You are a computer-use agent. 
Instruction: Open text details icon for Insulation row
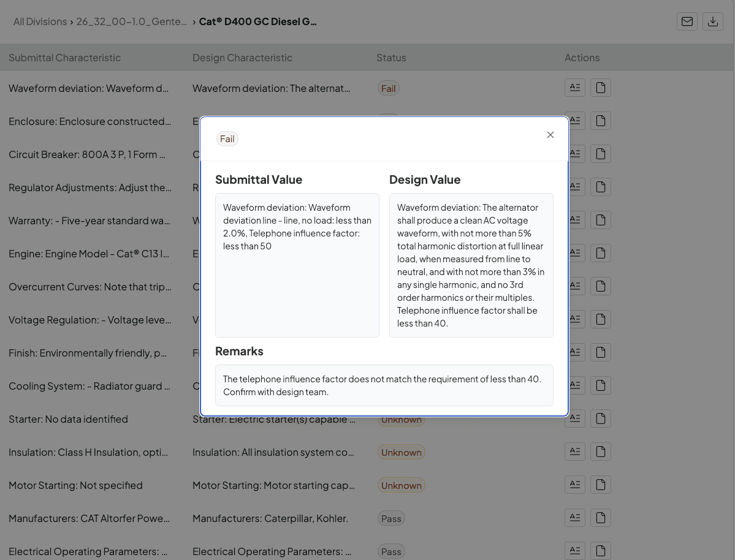point(574,452)
